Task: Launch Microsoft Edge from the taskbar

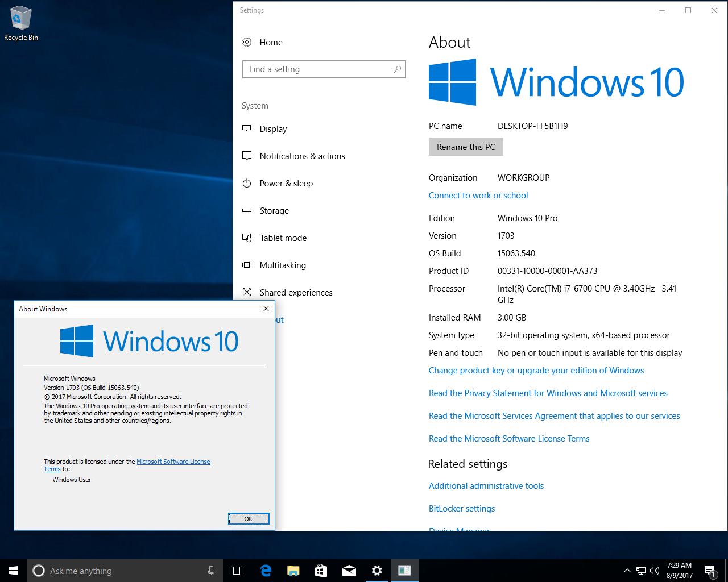Action: [x=266, y=571]
